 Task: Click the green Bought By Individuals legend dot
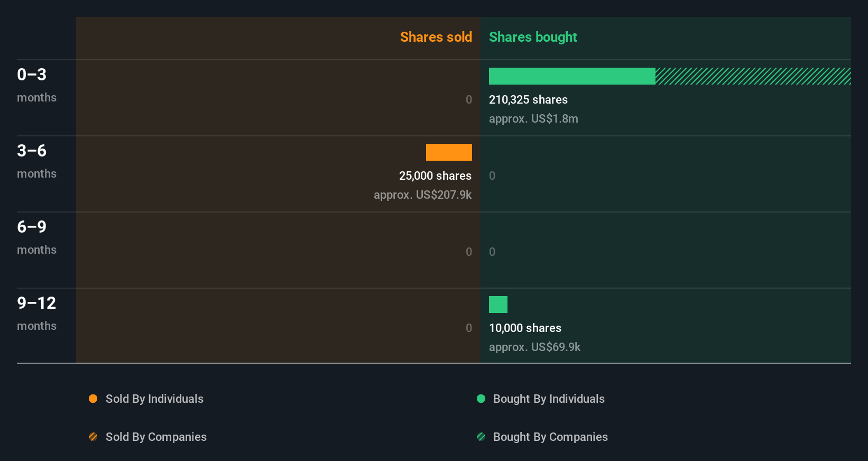[x=481, y=399]
